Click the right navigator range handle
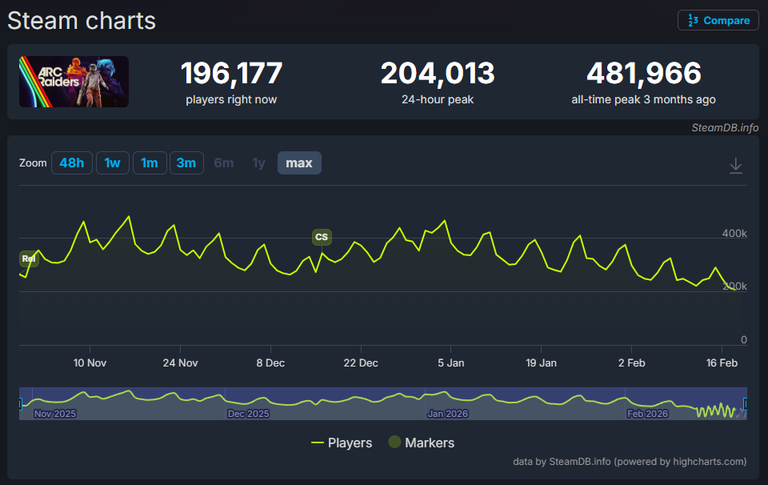This screenshot has height=485, width=768. (746, 403)
